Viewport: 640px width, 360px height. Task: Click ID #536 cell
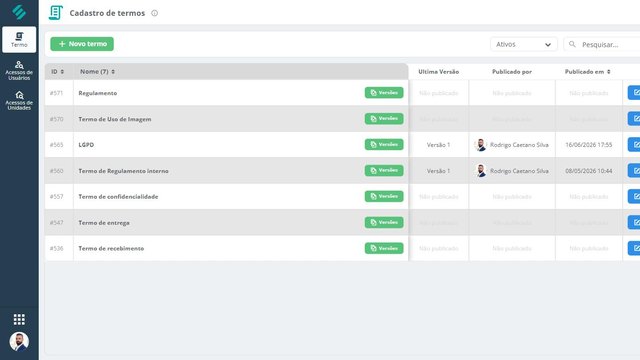(56, 249)
